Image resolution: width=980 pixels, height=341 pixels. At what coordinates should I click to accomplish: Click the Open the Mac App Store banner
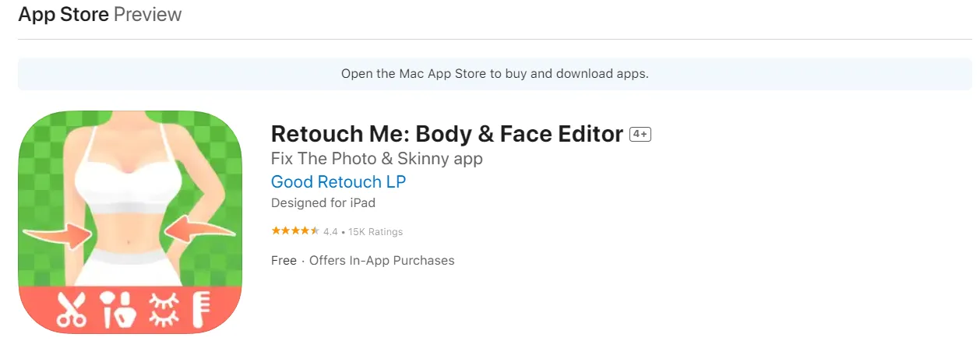(495, 74)
